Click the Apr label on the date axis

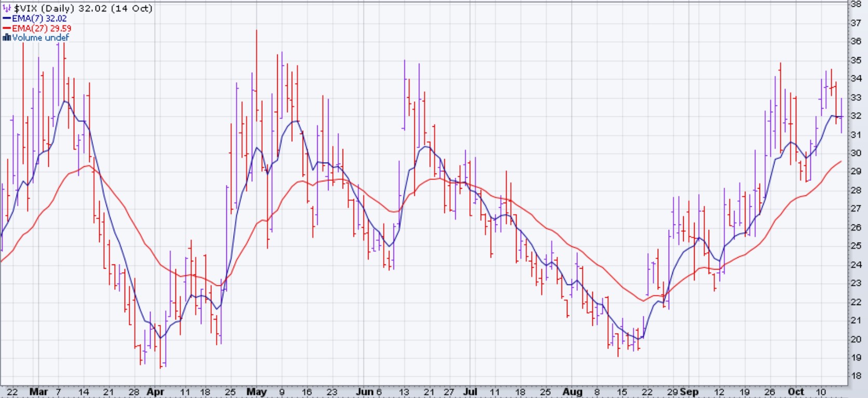[x=155, y=392]
